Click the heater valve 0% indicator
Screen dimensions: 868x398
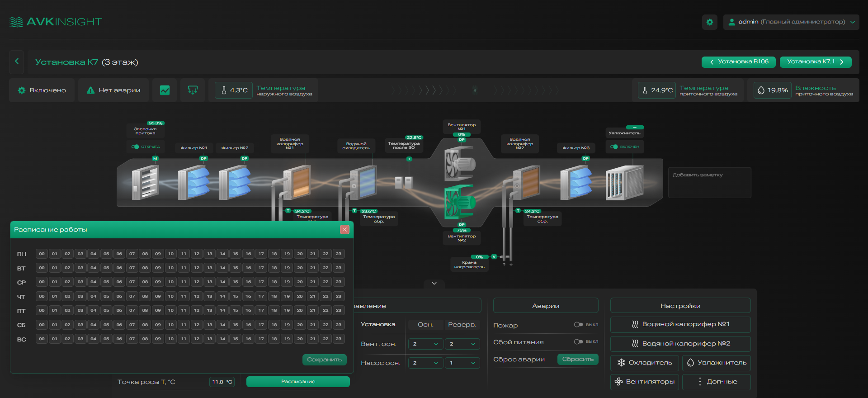point(480,257)
